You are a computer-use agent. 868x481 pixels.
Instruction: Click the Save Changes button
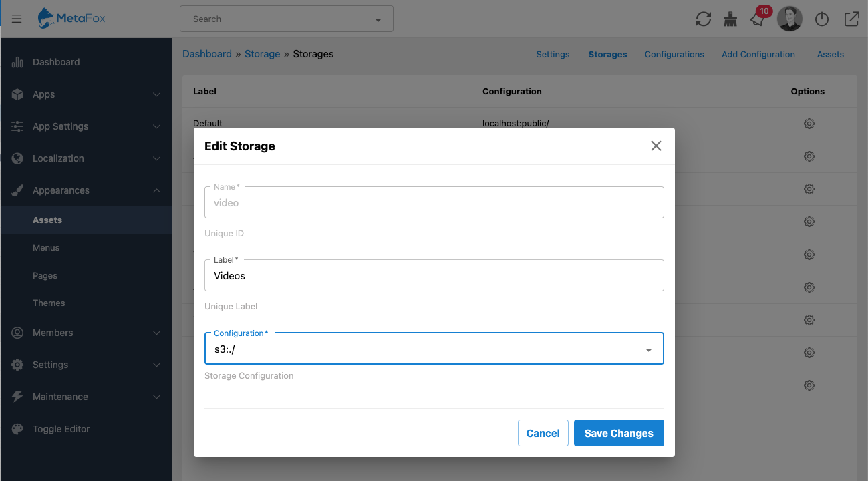coord(619,433)
